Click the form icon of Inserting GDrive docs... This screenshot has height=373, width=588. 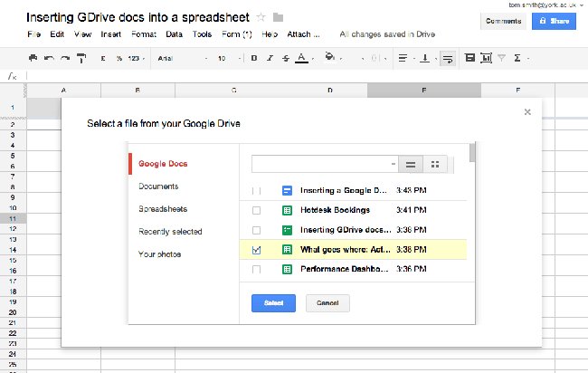click(x=287, y=230)
